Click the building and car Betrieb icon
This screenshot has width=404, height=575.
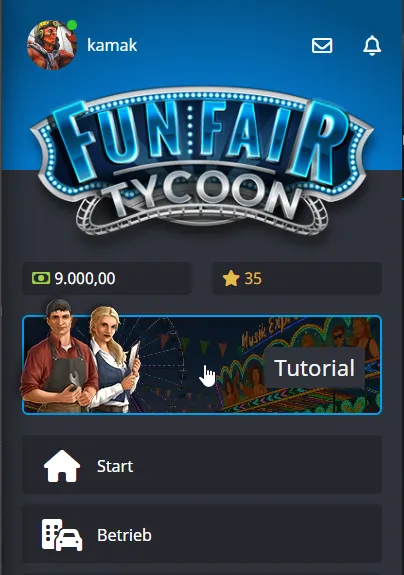[62, 535]
